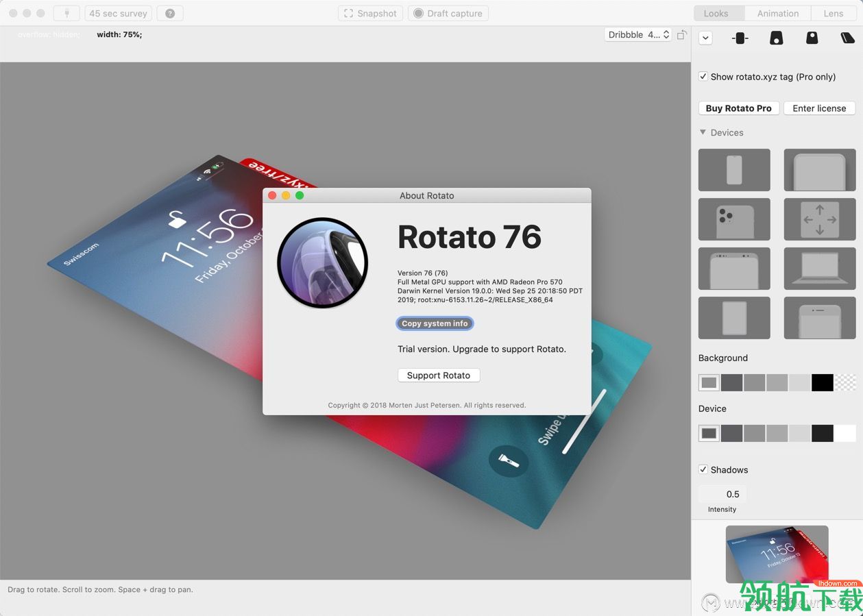Click the 'Drag to rotate' status bar hint
863x616 pixels.
point(100,589)
